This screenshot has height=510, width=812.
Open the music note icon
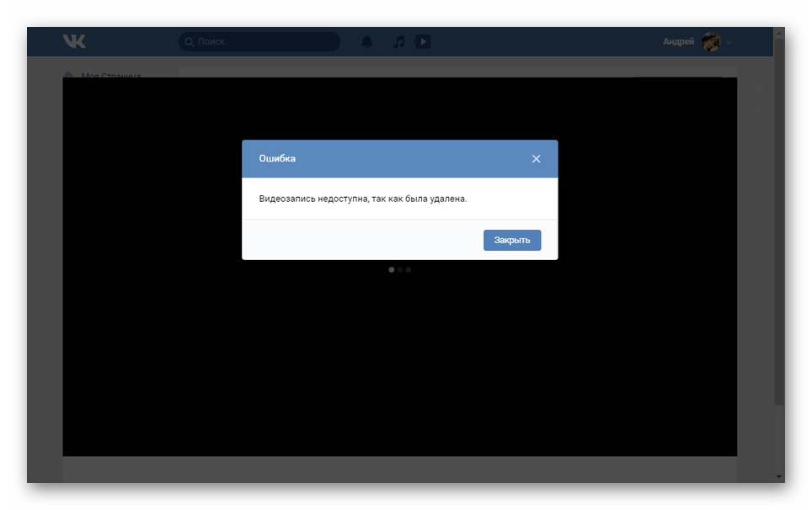[398, 41]
